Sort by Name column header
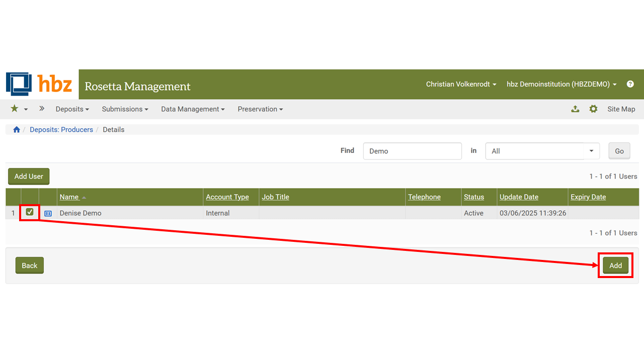 click(69, 197)
